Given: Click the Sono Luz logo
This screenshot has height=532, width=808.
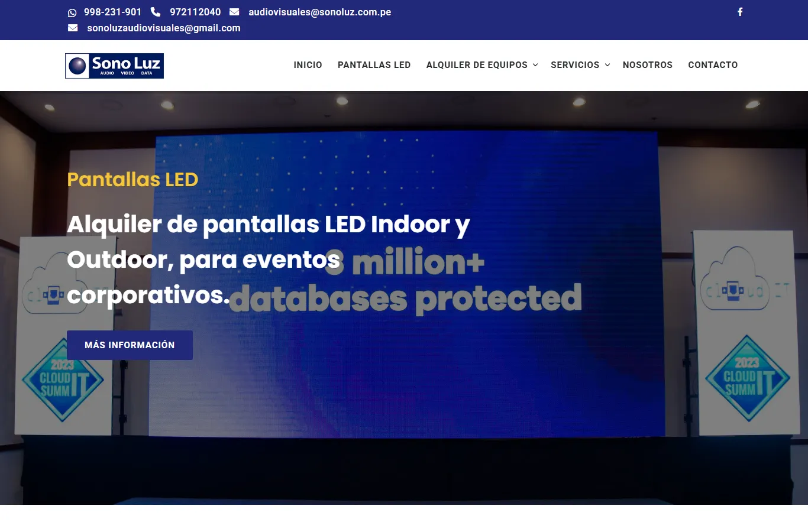Looking at the screenshot, I should coord(114,66).
